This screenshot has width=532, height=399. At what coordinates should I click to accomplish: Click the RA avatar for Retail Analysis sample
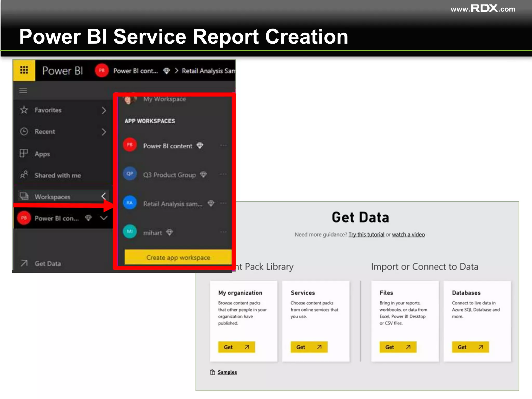tap(130, 203)
